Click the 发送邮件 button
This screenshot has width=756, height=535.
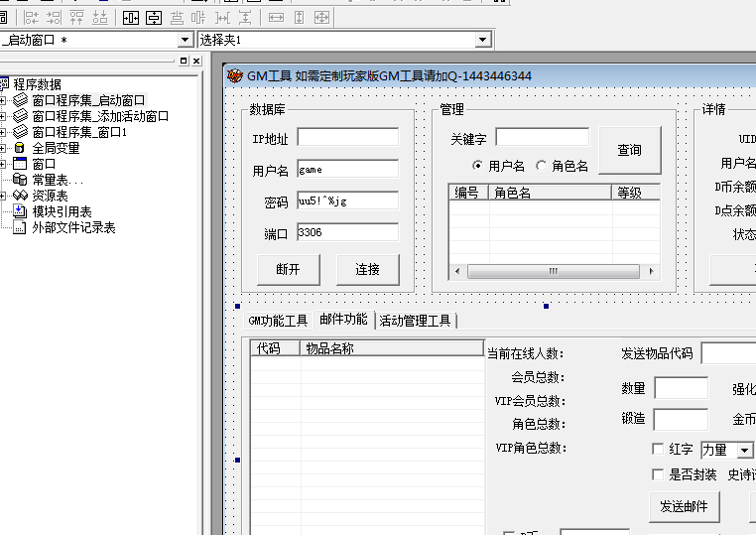tap(684, 506)
